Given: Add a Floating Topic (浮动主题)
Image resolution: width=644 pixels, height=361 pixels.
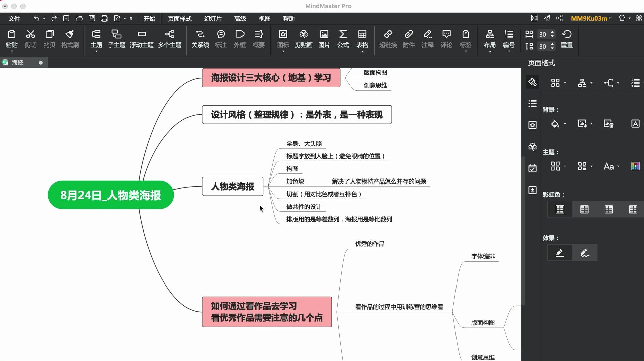Looking at the screenshot, I should pos(142,39).
